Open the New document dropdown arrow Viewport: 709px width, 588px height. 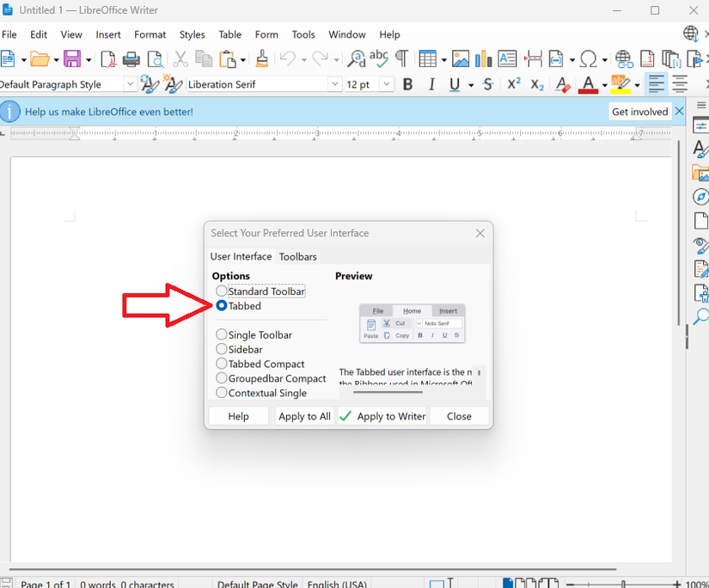tap(23, 59)
